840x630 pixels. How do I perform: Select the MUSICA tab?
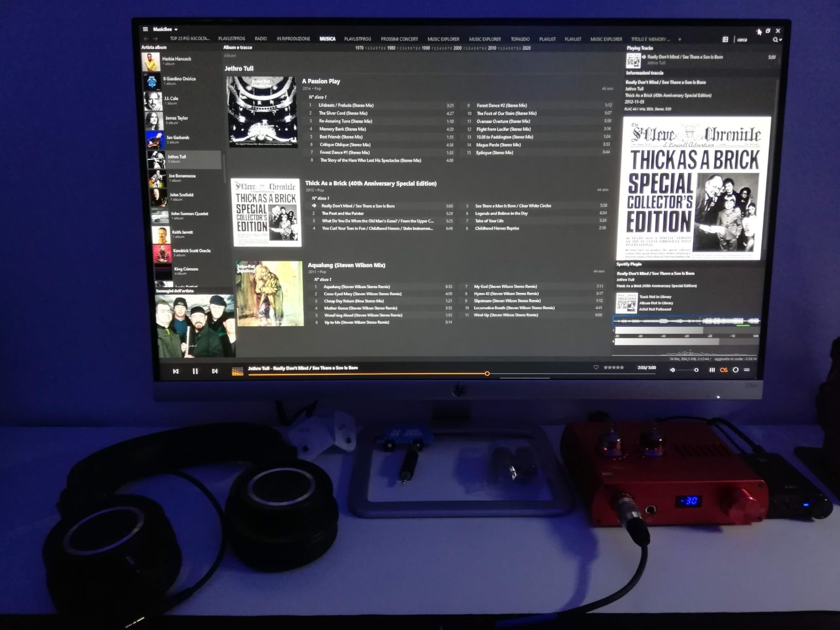[327, 39]
